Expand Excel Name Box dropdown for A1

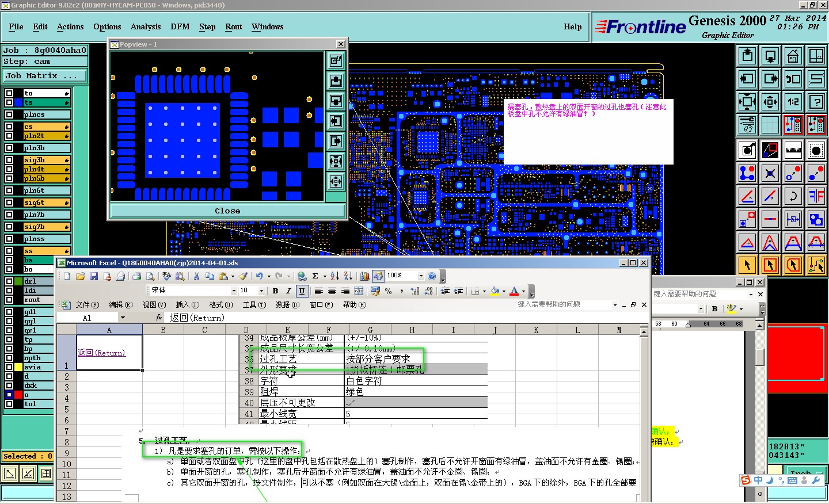[x=123, y=318]
